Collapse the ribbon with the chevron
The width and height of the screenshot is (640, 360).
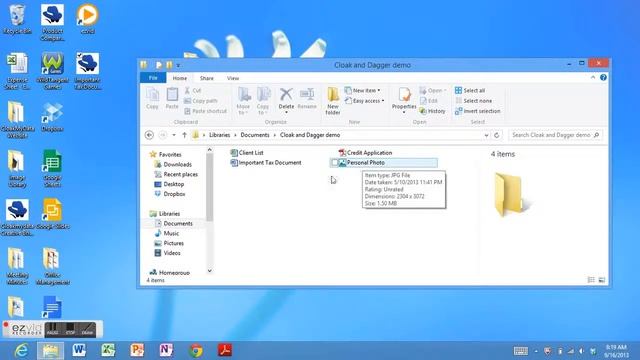tap(593, 78)
